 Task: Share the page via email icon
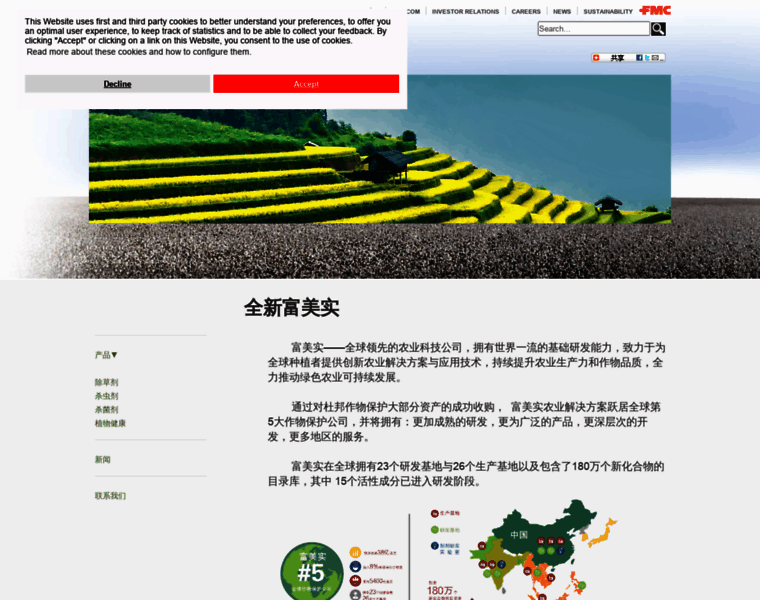[x=655, y=58]
